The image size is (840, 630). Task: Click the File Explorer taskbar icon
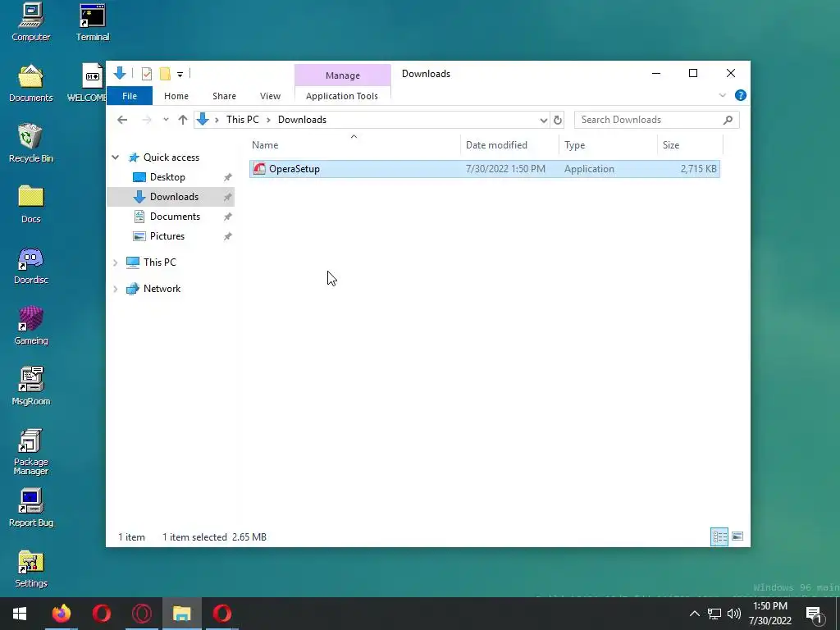tap(181, 614)
